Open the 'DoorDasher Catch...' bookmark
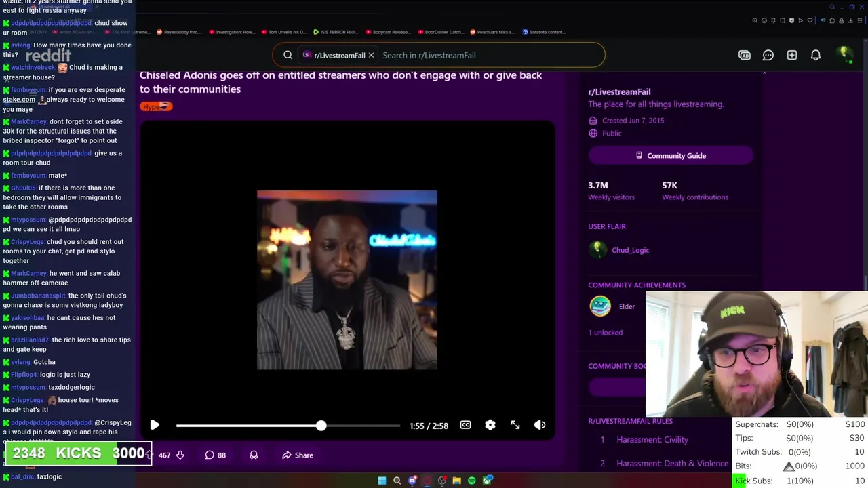The height and width of the screenshot is (488, 868). [441, 32]
